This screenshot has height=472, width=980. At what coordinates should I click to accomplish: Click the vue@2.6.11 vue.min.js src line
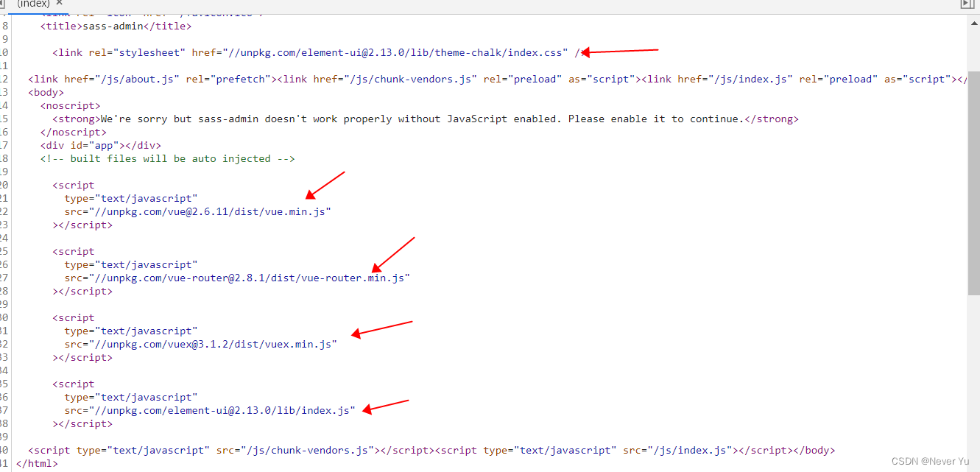(197, 212)
